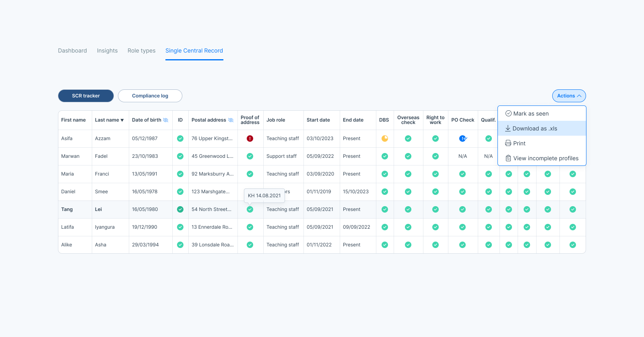Click Right to work icon for Asifa
The width and height of the screenshot is (644, 337).
436,139
